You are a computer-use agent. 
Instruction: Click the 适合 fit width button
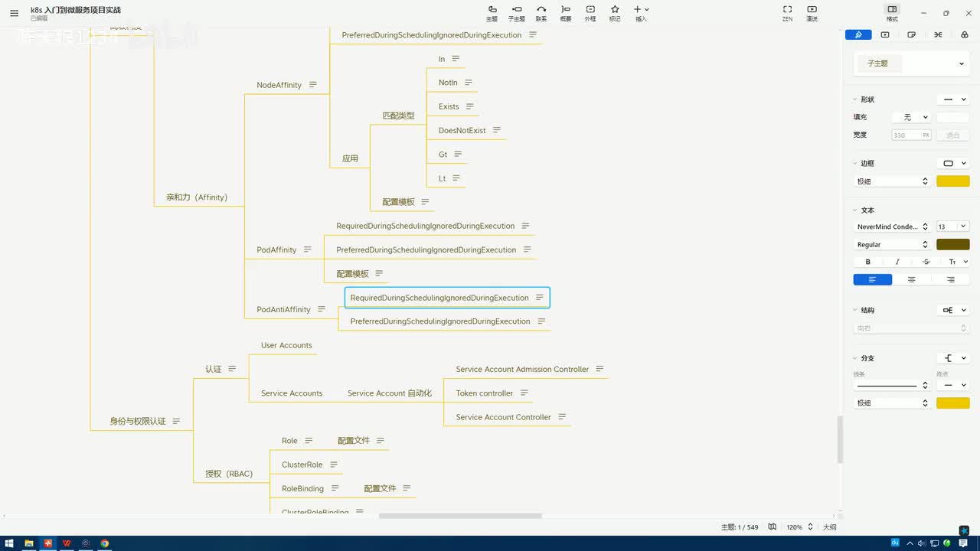point(952,135)
